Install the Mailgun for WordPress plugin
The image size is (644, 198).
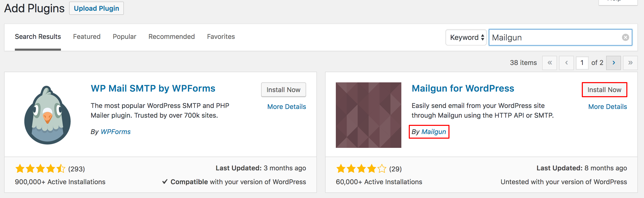pyautogui.click(x=604, y=90)
